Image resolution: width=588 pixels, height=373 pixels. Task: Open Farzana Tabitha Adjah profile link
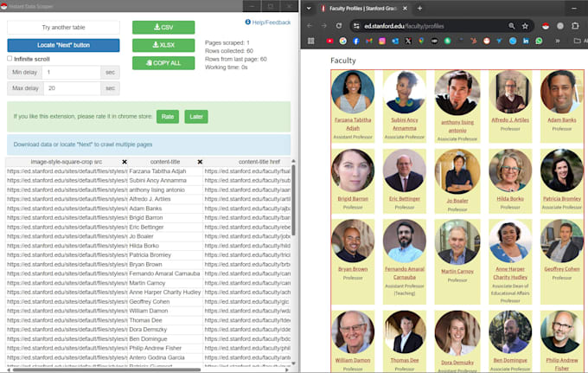(x=353, y=124)
